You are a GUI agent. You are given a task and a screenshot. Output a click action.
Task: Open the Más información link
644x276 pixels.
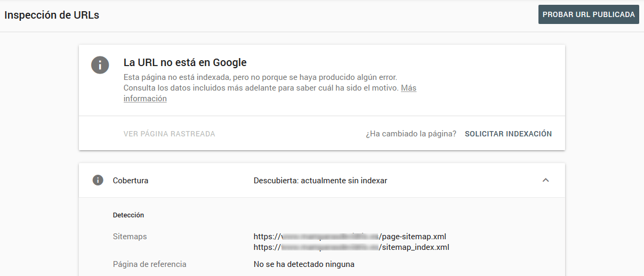point(270,93)
